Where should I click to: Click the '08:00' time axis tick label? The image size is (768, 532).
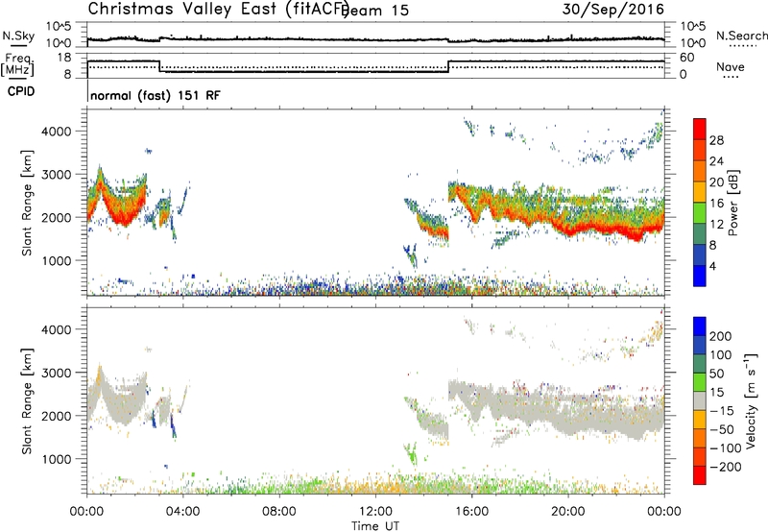279,512
